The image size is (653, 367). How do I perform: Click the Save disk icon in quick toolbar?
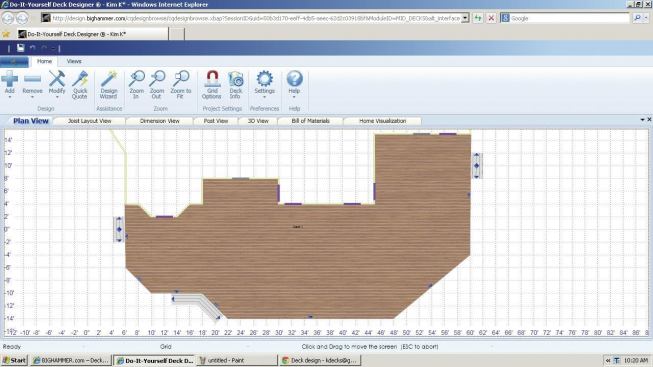click(x=20, y=48)
